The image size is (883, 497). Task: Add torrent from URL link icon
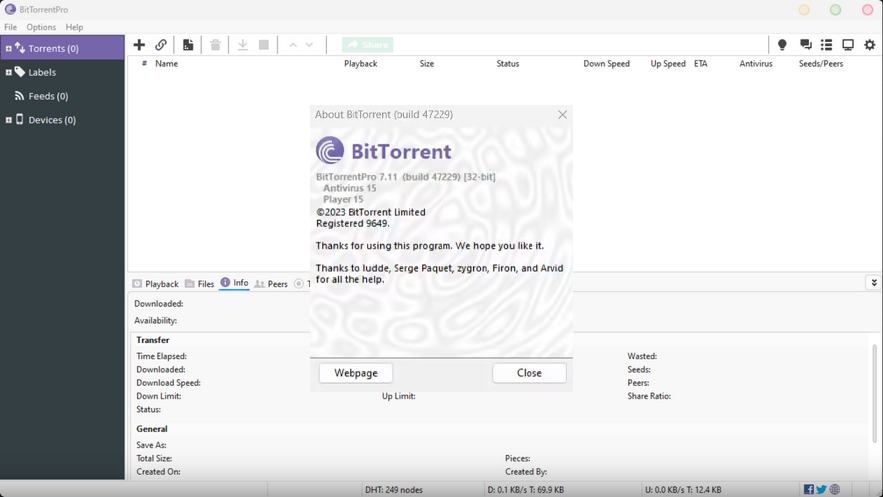(161, 44)
